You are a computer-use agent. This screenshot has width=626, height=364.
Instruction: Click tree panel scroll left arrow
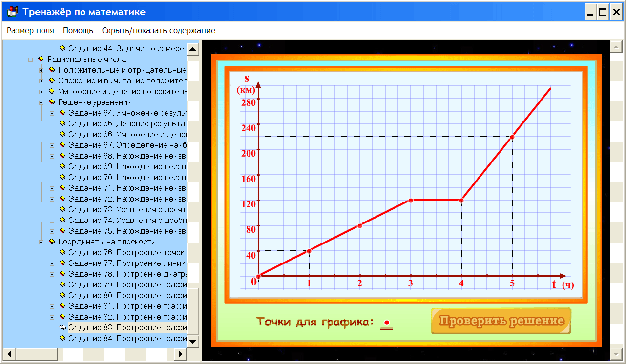(9, 354)
